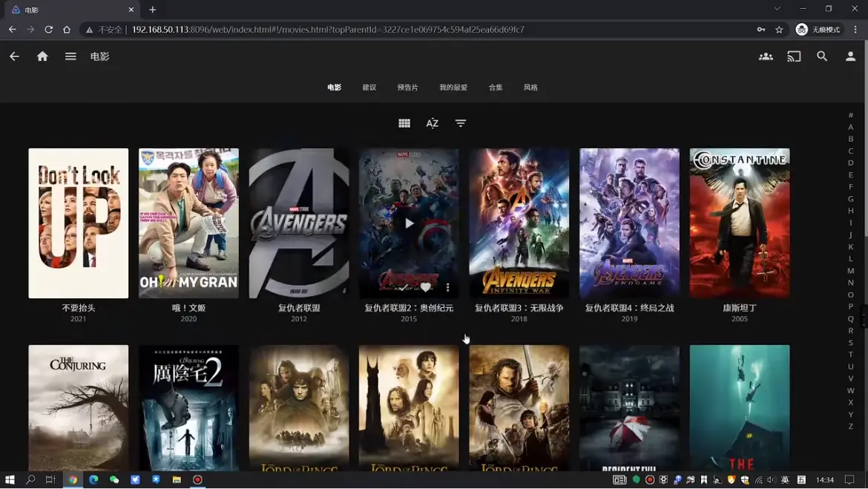Mark Avengers 2 as played with checkmark
868x489 pixels.
404,287
